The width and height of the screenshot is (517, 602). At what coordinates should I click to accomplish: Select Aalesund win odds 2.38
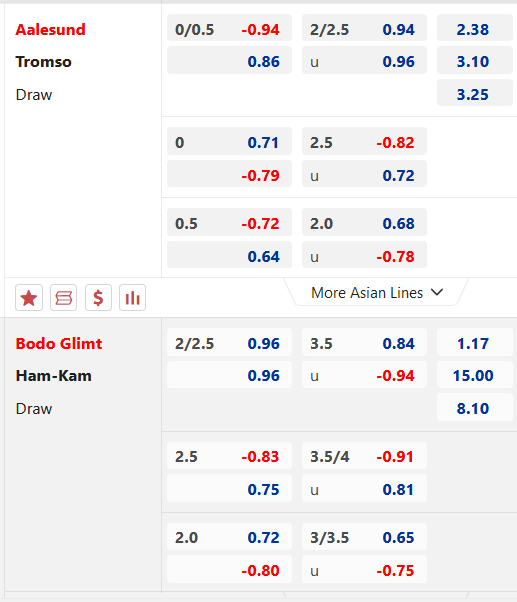[x=475, y=28]
